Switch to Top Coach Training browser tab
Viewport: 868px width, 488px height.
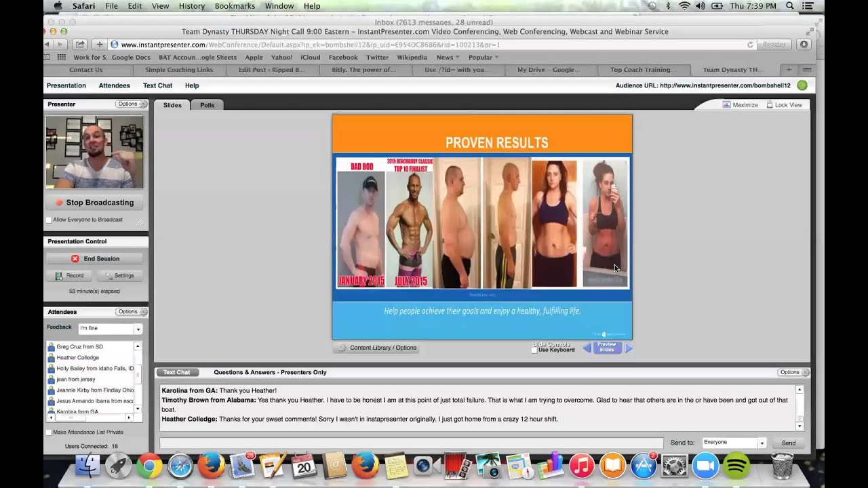click(643, 70)
